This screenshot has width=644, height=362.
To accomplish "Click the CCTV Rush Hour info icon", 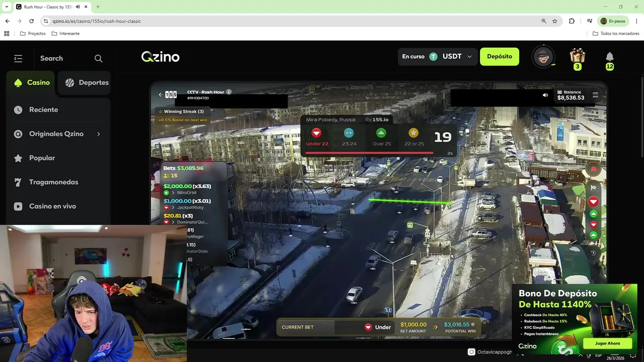I will tap(229, 92).
